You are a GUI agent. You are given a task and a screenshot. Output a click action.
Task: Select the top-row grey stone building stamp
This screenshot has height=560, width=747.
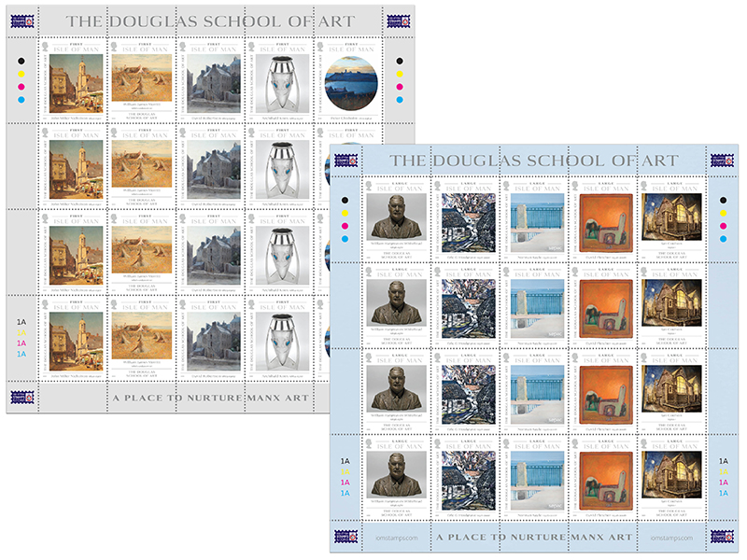211,80
